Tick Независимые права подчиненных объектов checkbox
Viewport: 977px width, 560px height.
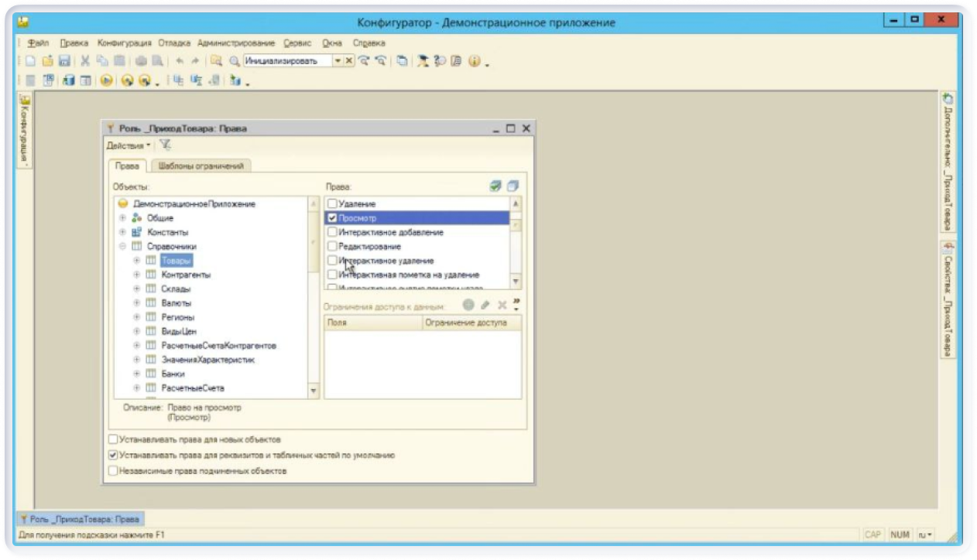(114, 470)
